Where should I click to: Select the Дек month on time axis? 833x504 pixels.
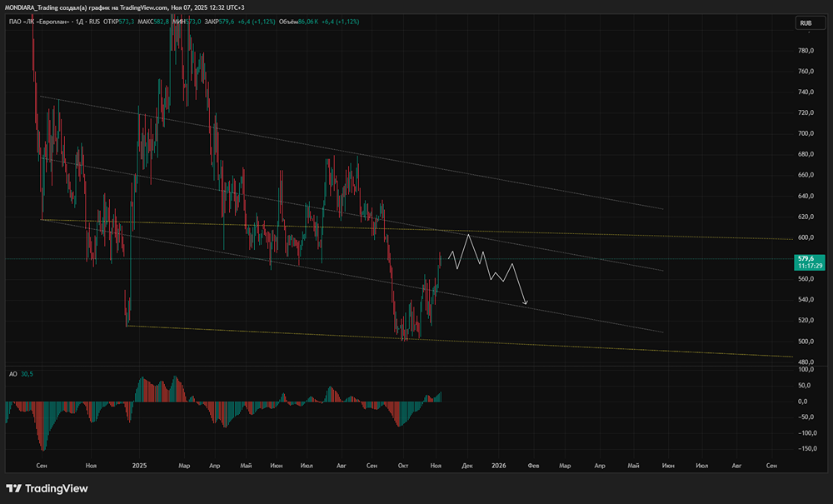(467, 465)
